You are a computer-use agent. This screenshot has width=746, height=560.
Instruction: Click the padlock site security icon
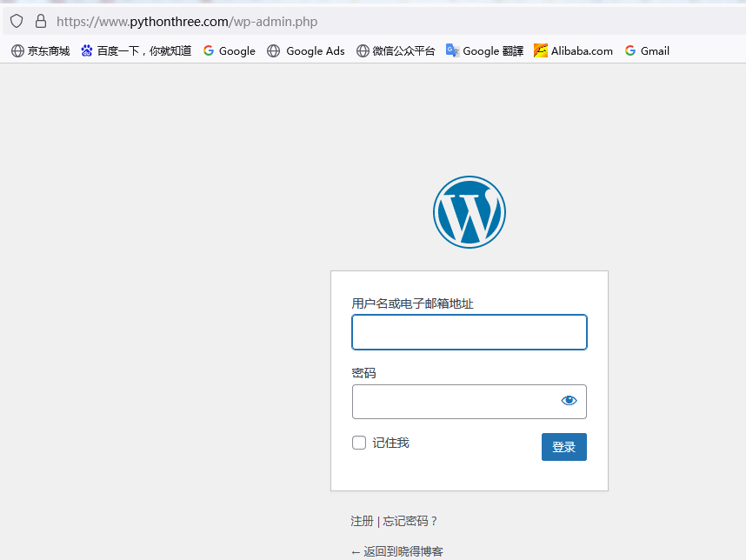[x=41, y=21]
